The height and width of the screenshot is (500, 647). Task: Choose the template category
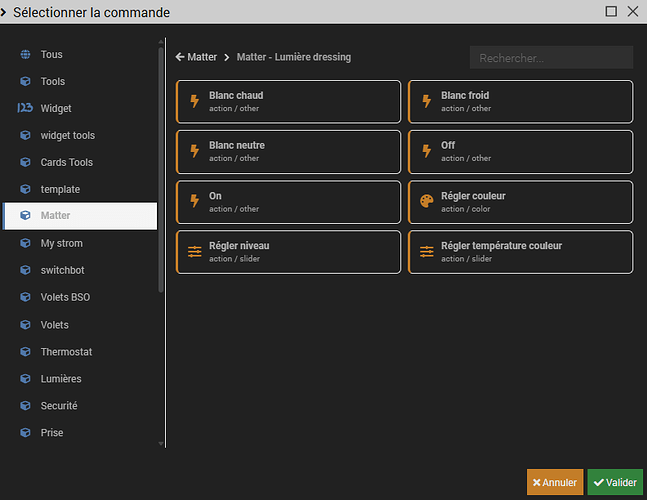(x=80, y=189)
